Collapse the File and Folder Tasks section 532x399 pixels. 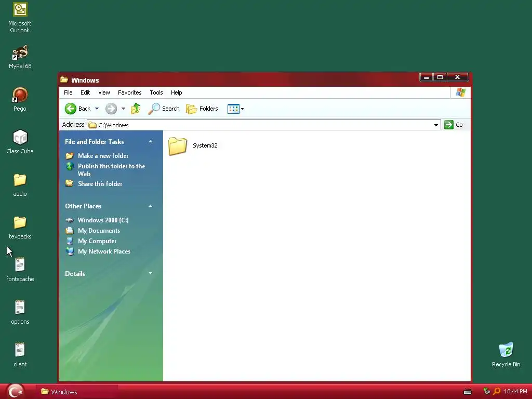tap(150, 141)
